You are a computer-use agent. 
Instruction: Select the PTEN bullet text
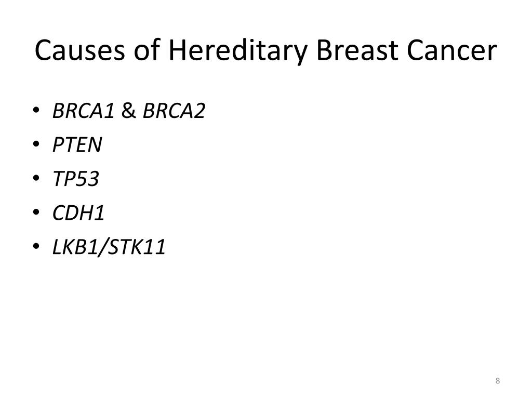[x=77, y=145]
